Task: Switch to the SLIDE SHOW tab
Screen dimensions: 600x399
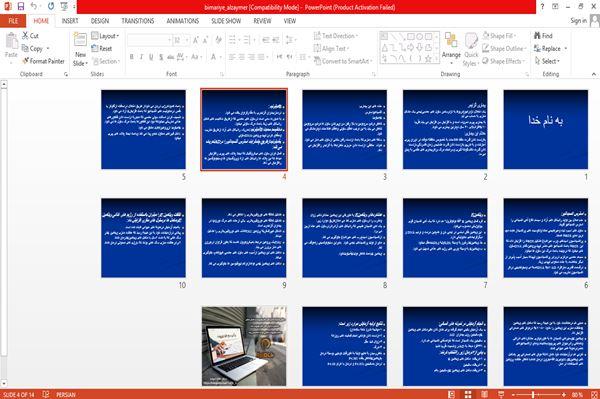Action: point(226,21)
